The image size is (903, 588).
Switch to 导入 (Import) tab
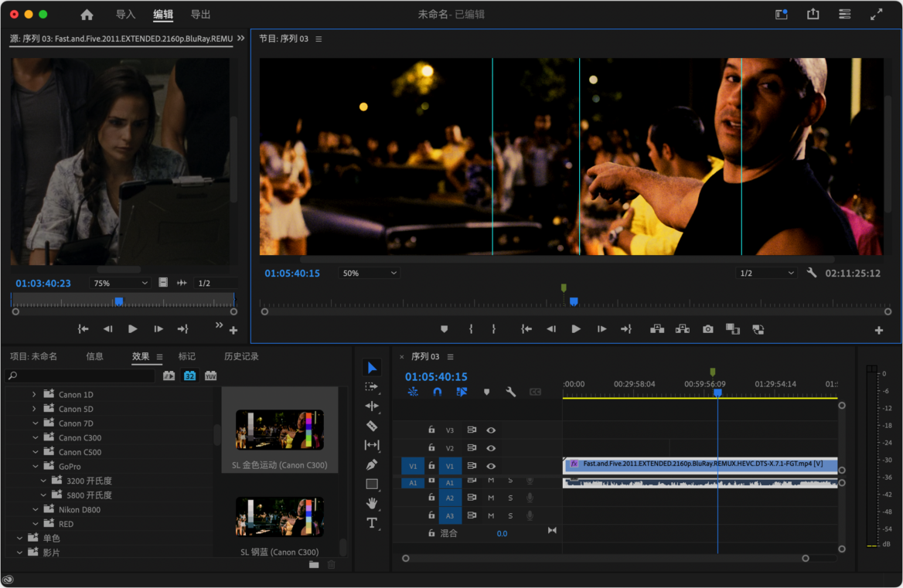(x=125, y=15)
